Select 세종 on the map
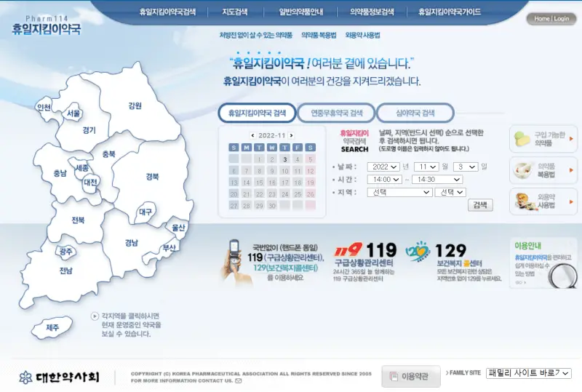582x392 pixels. coord(82,168)
